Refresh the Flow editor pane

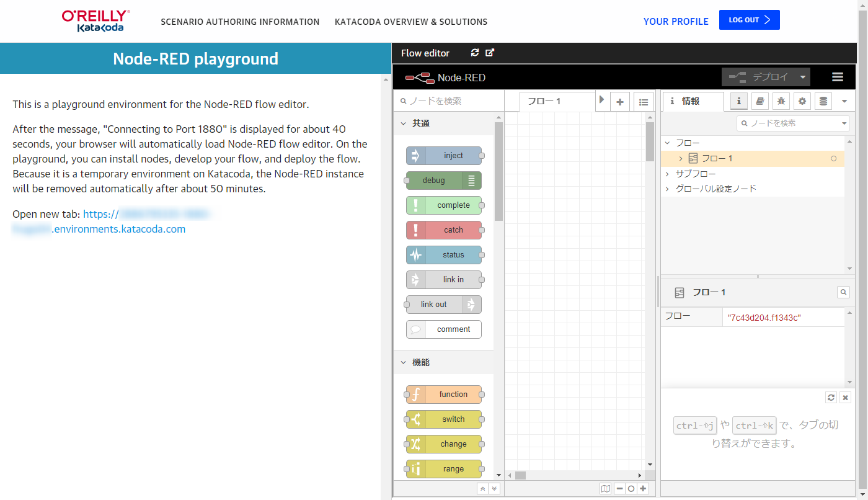pos(475,53)
